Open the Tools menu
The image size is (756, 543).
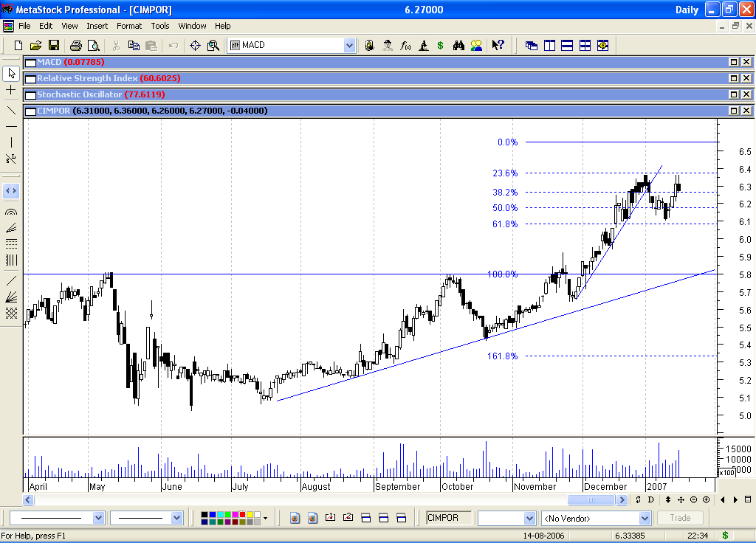[160, 26]
